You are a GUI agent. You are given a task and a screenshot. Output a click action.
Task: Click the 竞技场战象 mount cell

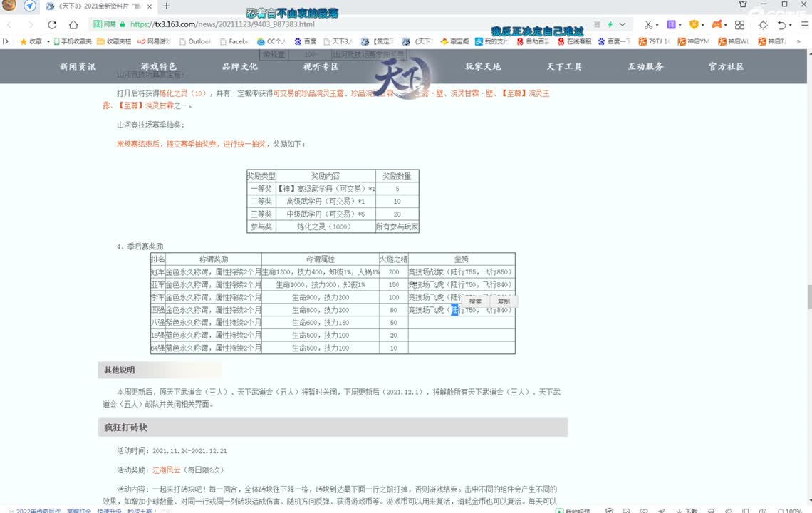click(x=461, y=271)
